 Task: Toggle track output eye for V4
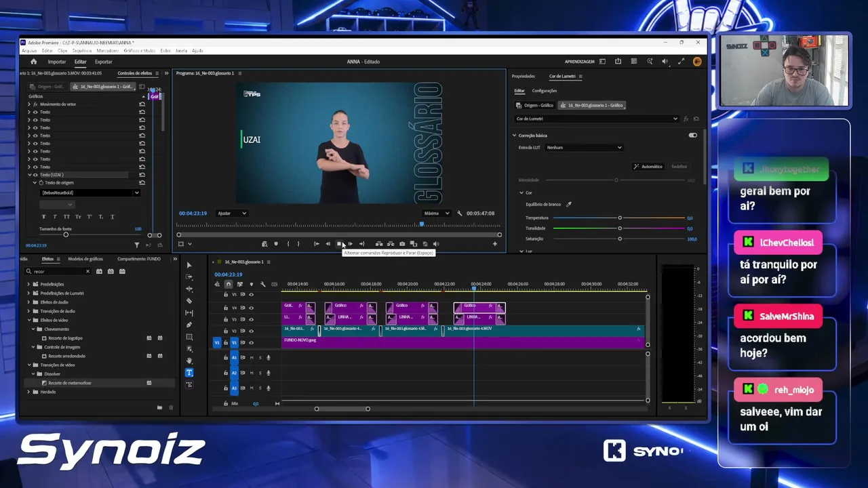coord(251,308)
